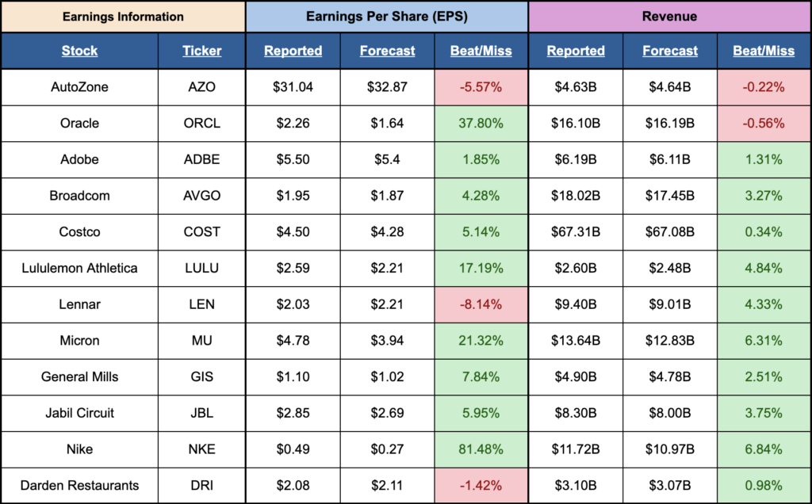Select Lennar's red -8.14% EPS miss cell
This screenshot has height=504, width=812.
click(481, 304)
